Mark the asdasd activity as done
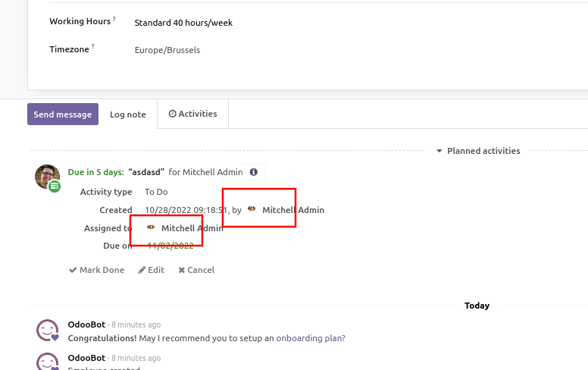 97,270
